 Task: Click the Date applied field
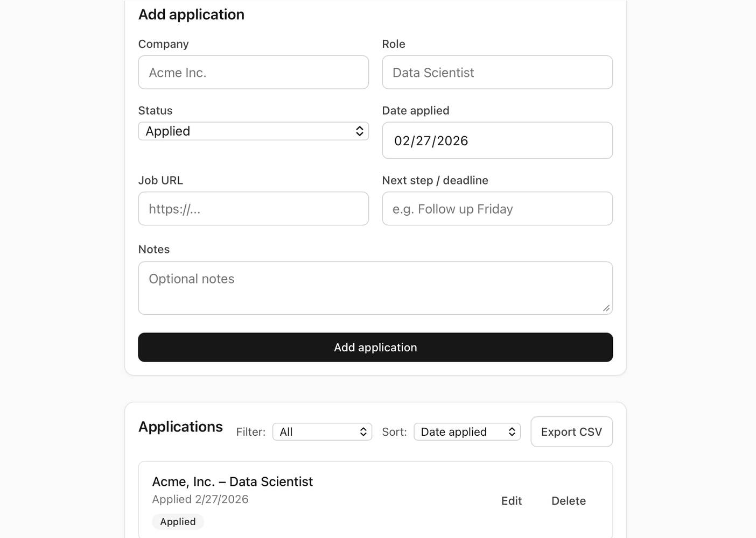(x=497, y=140)
